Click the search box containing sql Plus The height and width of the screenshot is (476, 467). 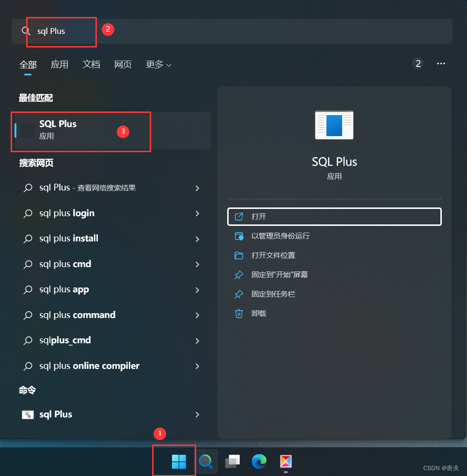[x=232, y=31]
